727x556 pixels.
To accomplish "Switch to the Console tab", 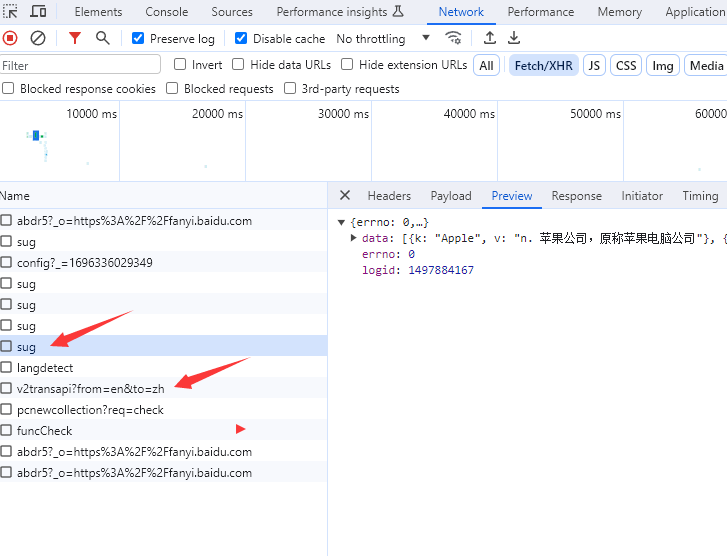I will [x=166, y=12].
